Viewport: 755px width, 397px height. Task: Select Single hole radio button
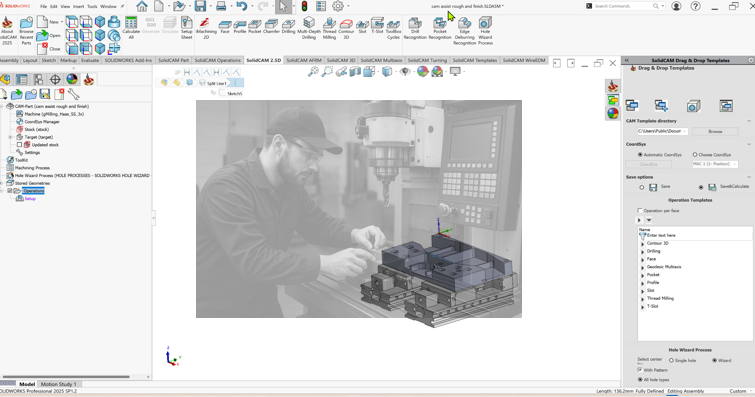point(671,360)
